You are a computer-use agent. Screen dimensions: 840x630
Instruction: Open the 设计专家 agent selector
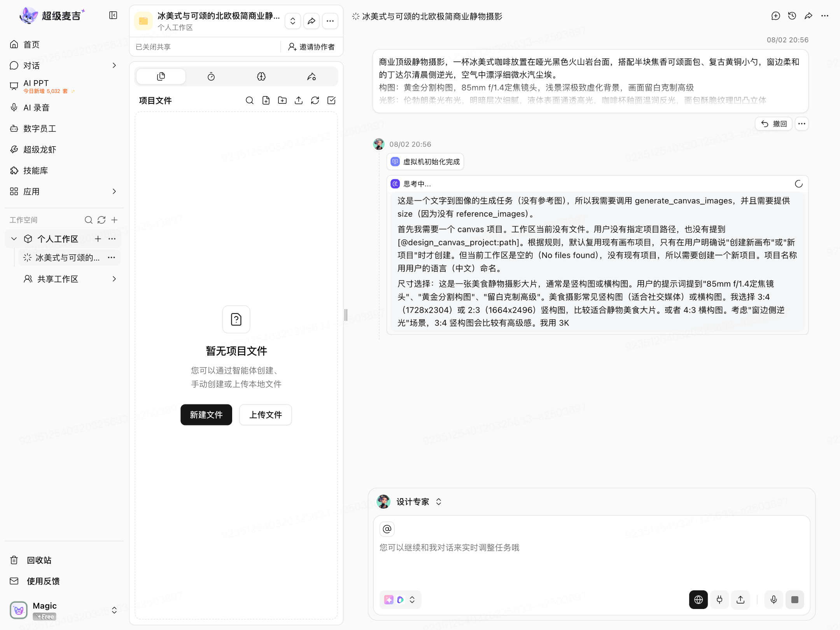click(x=410, y=502)
